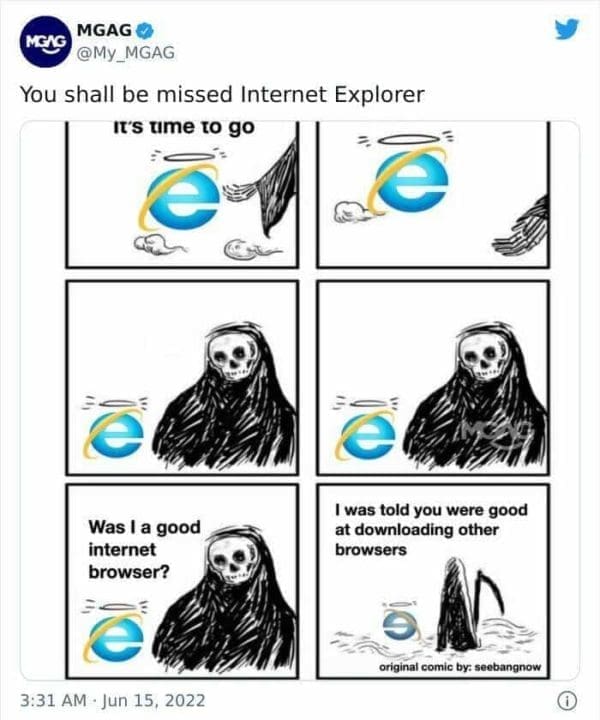The width and height of the screenshot is (600, 720).
Task: Click the tweet text about Internet Explorer
Action: pos(222,95)
